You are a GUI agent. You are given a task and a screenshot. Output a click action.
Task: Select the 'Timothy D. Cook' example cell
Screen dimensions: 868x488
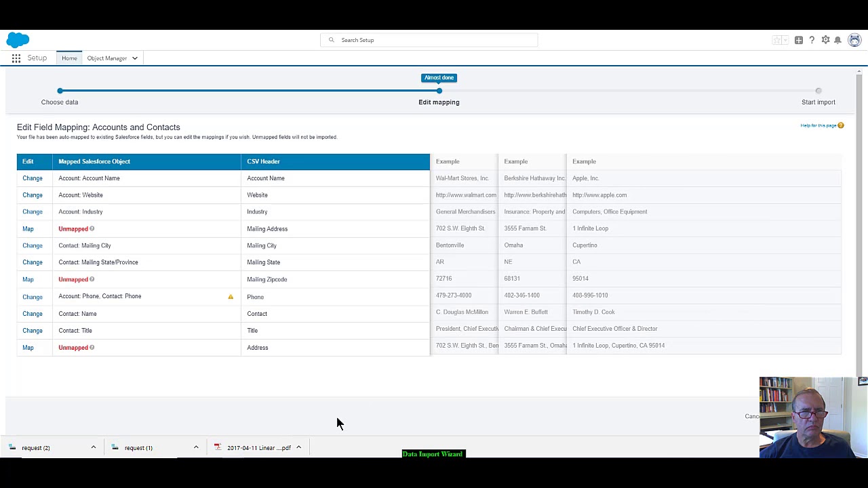click(704, 312)
